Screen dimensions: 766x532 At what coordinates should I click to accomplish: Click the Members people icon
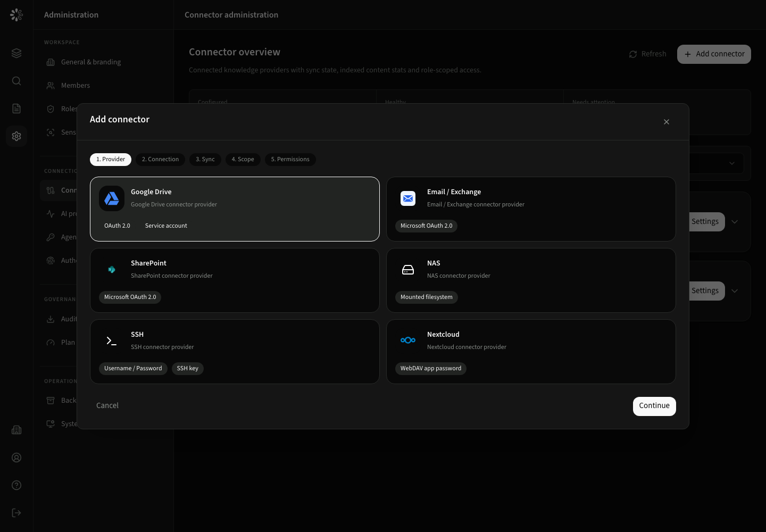click(x=51, y=86)
